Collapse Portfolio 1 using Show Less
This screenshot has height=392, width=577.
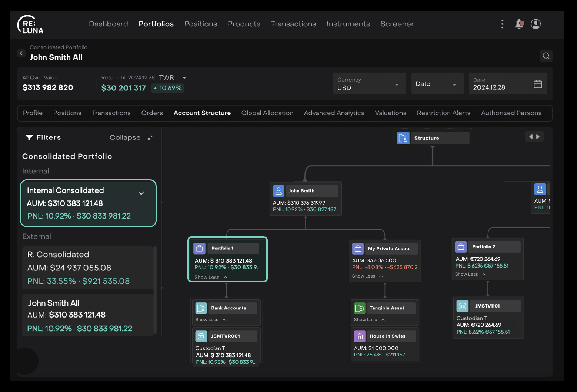coord(211,277)
